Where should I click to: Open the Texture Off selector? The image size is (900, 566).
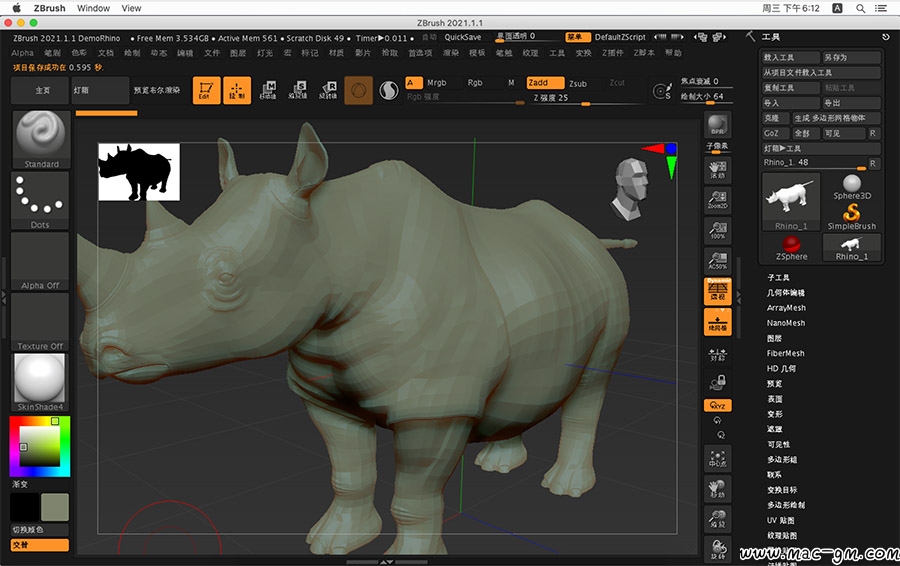click(x=40, y=322)
